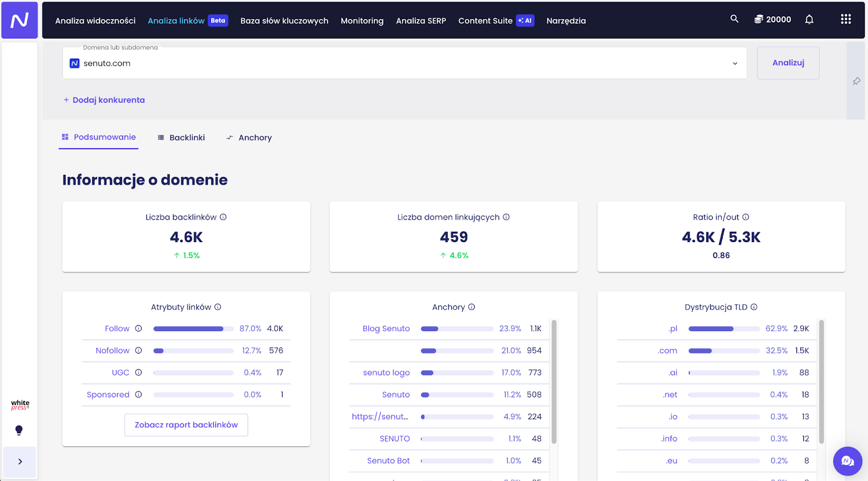The image size is (868, 481).
Task: Open Monitoring menu item
Action: pos(362,21)
